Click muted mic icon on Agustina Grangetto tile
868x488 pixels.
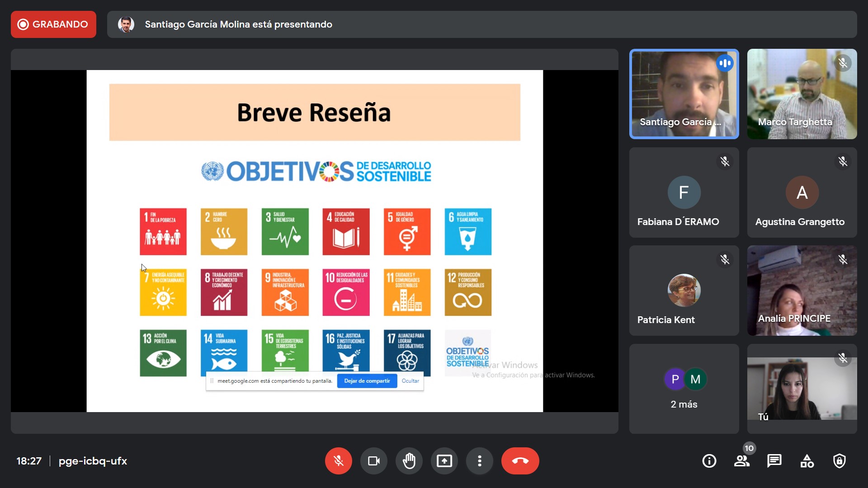click(x=843, y=161)
